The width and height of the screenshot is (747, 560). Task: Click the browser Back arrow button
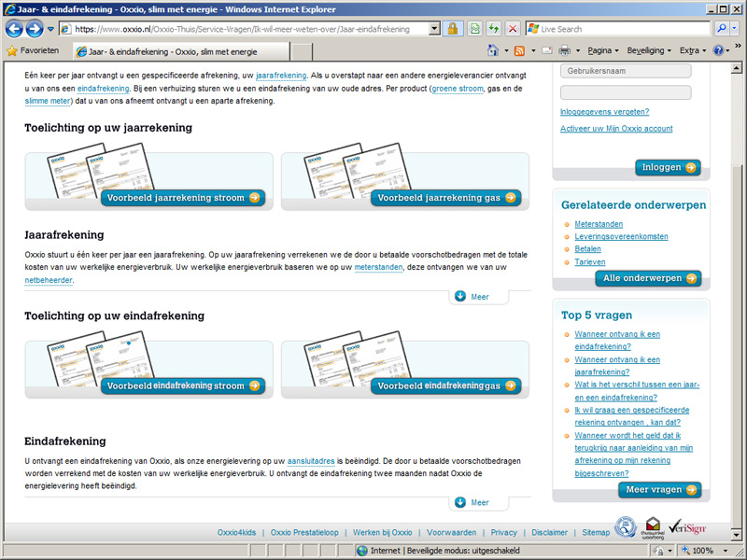coord(15,29)
